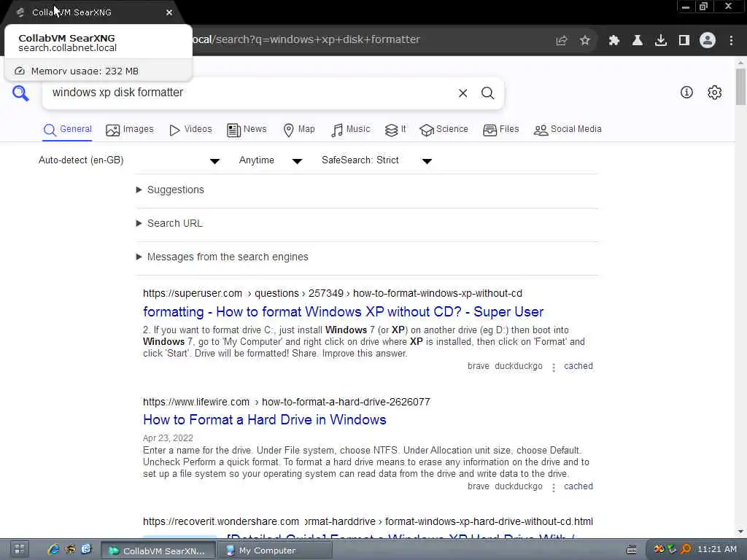This screenshot has width=747, height=560.
Task: Open preferences gear icon
Action: tap(715, 93)
